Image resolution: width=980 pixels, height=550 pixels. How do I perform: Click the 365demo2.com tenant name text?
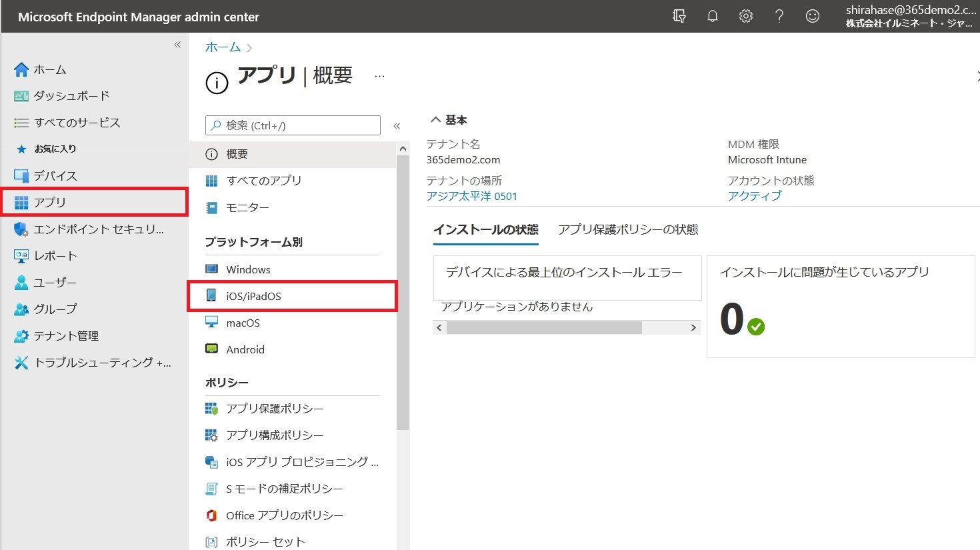pos(463,160)
